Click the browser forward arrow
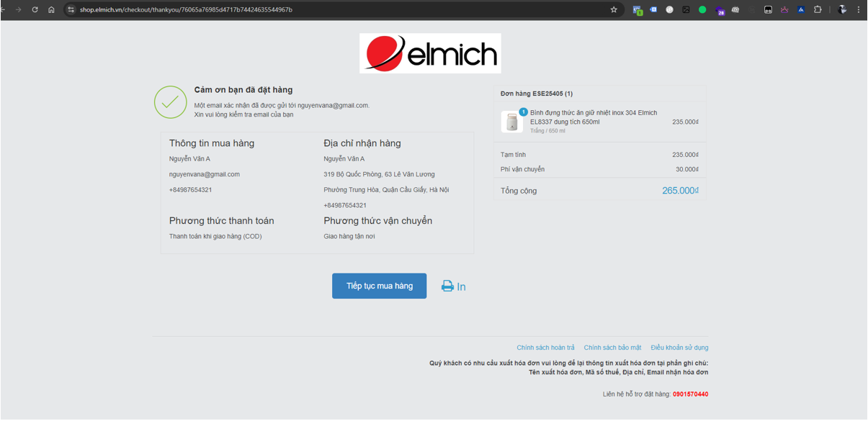Image resolution: width=868 pixels, height=421 pixels. 19,9
